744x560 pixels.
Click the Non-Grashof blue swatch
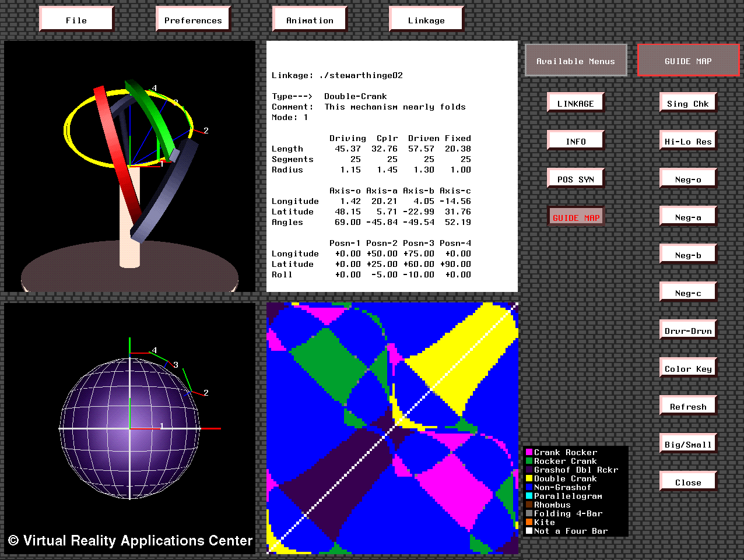[x=529, y=487]
